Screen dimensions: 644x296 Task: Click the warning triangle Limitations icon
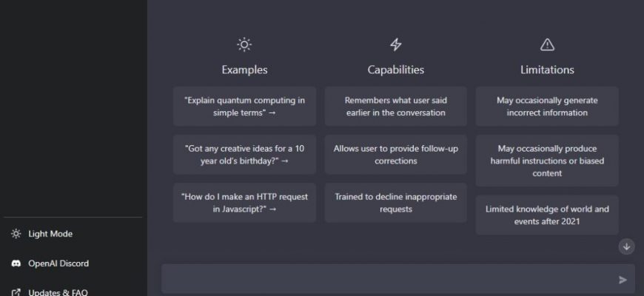(547, 44)
